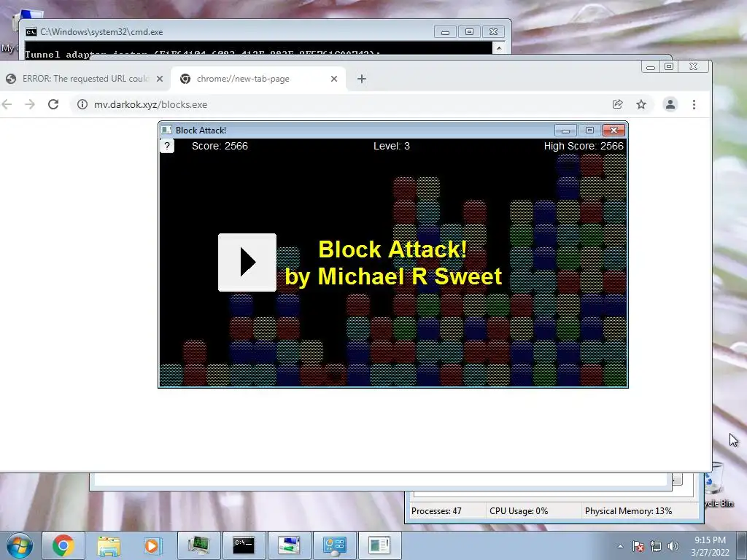
Task: Click the High Score: 2566 text
Action: (584, 146)
